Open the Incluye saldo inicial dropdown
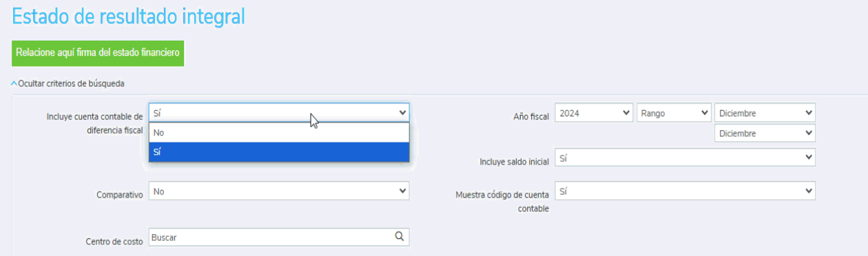This screenshot has height=256, width=868. click(685, 158)
